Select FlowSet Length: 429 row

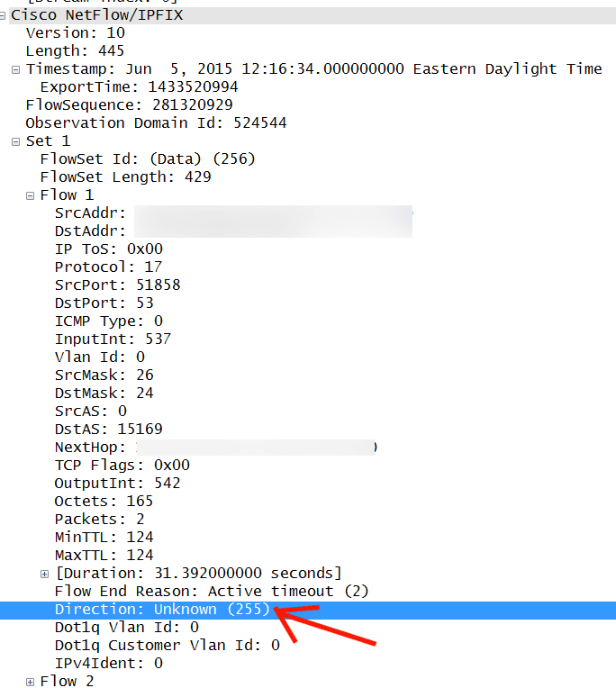click(125, 177)
